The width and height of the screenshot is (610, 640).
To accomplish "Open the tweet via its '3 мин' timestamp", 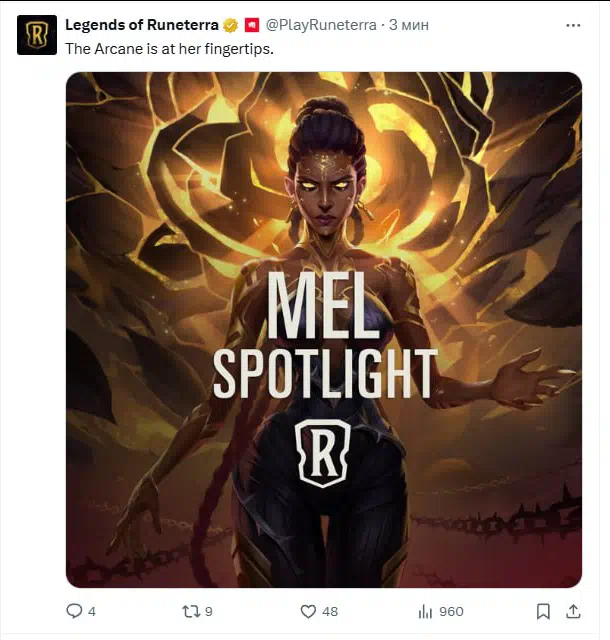I will pyautogui.click(x=409, y=25).
